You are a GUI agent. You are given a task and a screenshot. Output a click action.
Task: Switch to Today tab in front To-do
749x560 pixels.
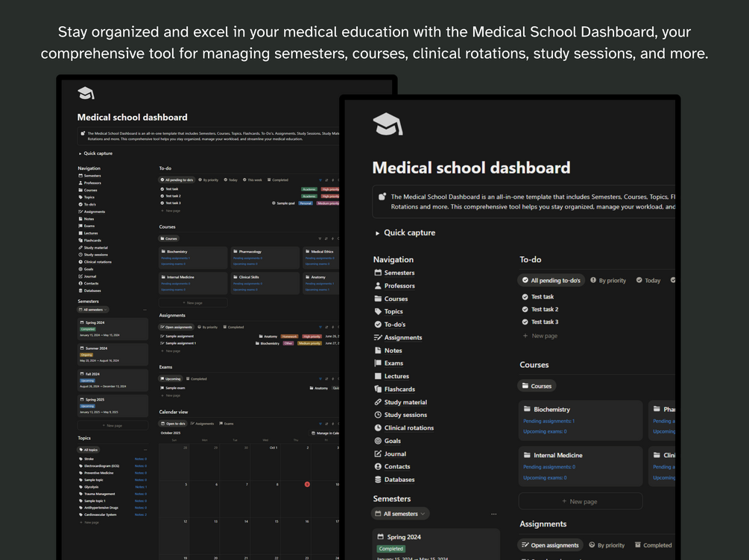pos(648,280)
